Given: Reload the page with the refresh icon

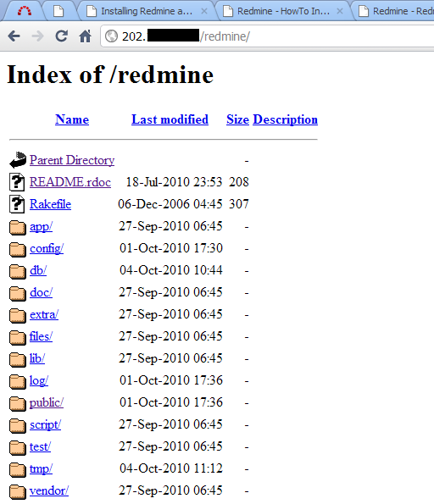Looking at the screenshot, I should click(x=61, y=36).
